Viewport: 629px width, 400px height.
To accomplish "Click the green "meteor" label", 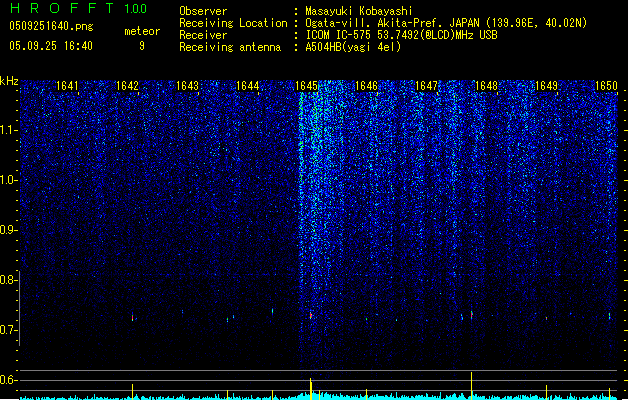I will pyautogui.click(x=142, y=31).
